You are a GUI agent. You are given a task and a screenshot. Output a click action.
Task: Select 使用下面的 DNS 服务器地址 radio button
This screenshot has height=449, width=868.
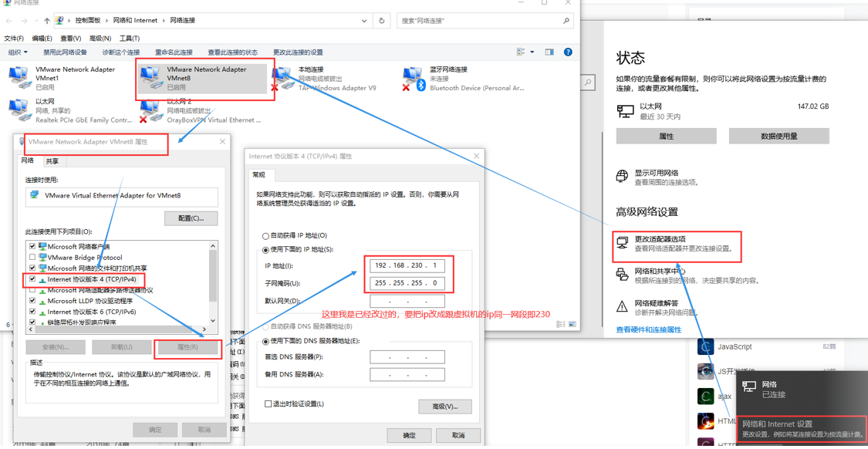[265, 340]
